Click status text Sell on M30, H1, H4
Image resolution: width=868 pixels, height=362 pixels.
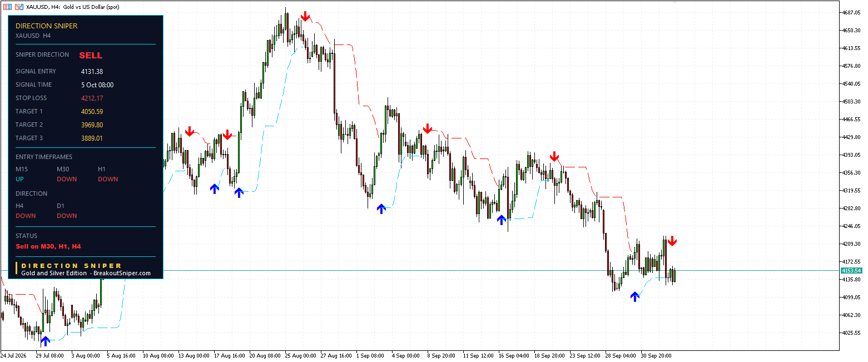(49, 246)
